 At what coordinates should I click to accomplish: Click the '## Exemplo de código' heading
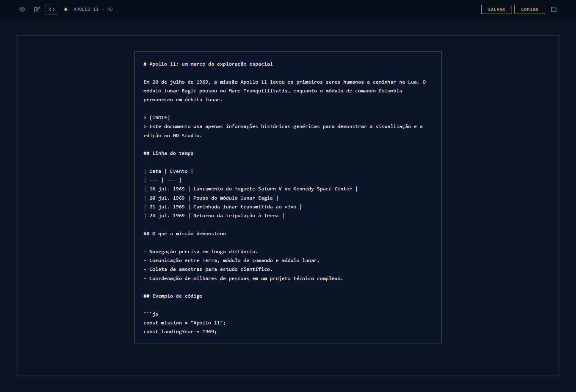(173, 296)
